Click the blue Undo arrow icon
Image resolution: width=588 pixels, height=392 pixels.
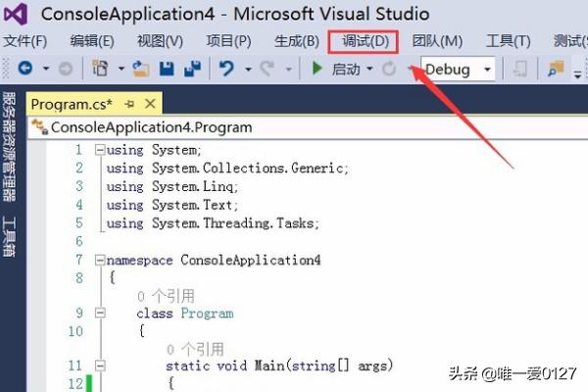226,69
